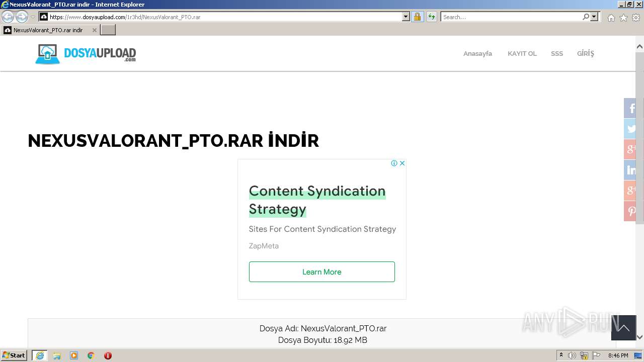Open media player taskbar icon
This screenshot has width=644, height=362.
pos(74,355)
